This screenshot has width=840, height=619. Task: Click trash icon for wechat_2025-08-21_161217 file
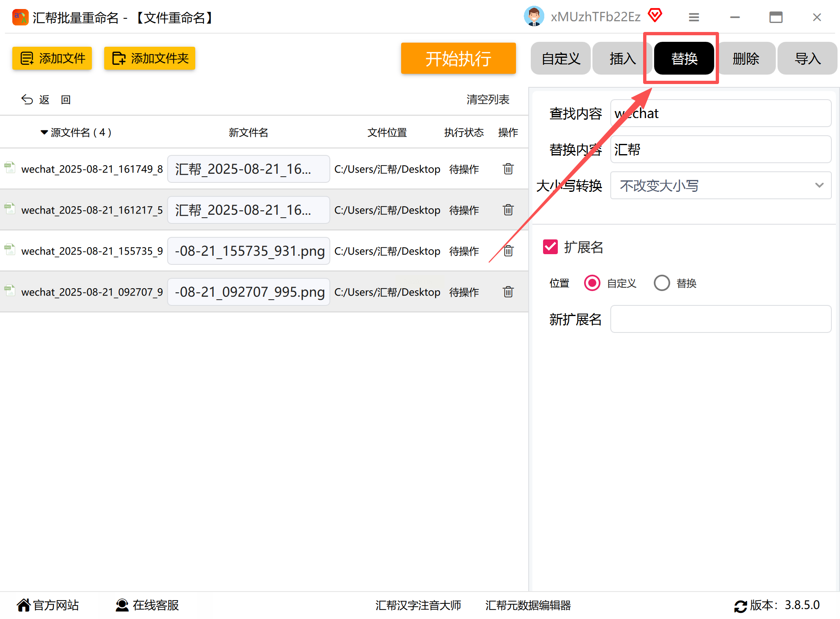(x=508, y=210)
